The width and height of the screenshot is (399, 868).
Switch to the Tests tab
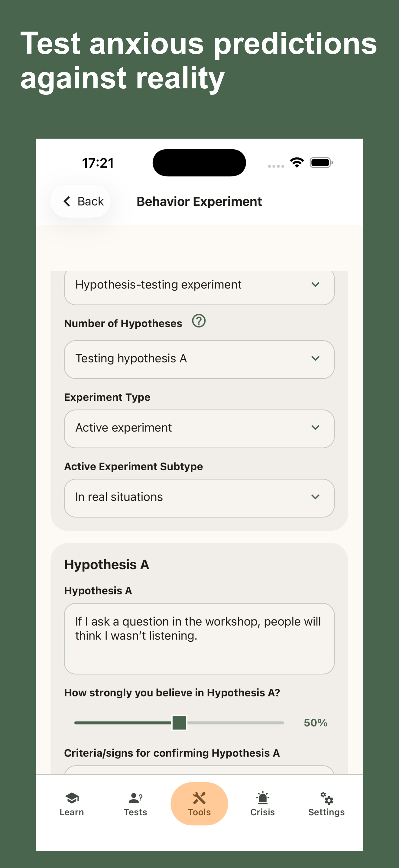(x=136, y=804)
